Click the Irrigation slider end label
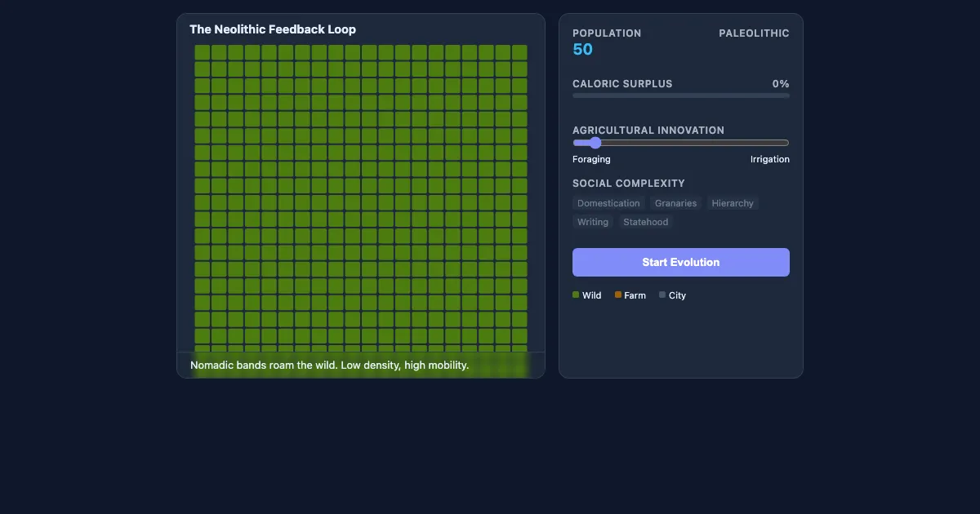 (770, 159)
